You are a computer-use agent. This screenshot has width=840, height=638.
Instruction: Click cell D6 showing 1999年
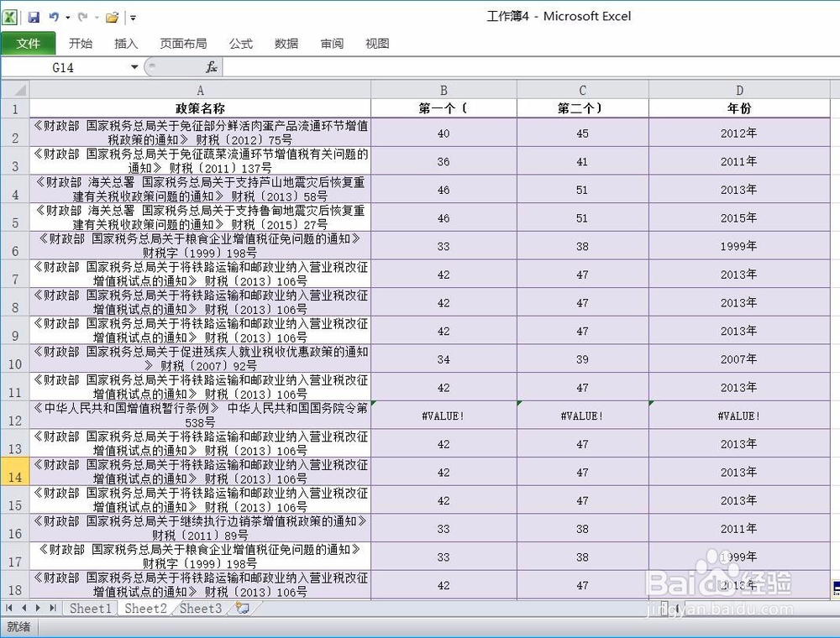[739, 246]
